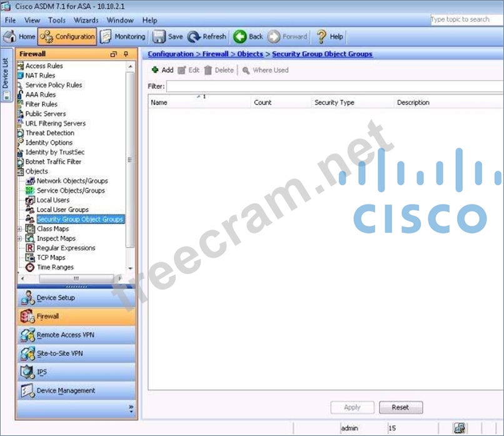Expand the Class Maps tree node

[x=20, y=229]
